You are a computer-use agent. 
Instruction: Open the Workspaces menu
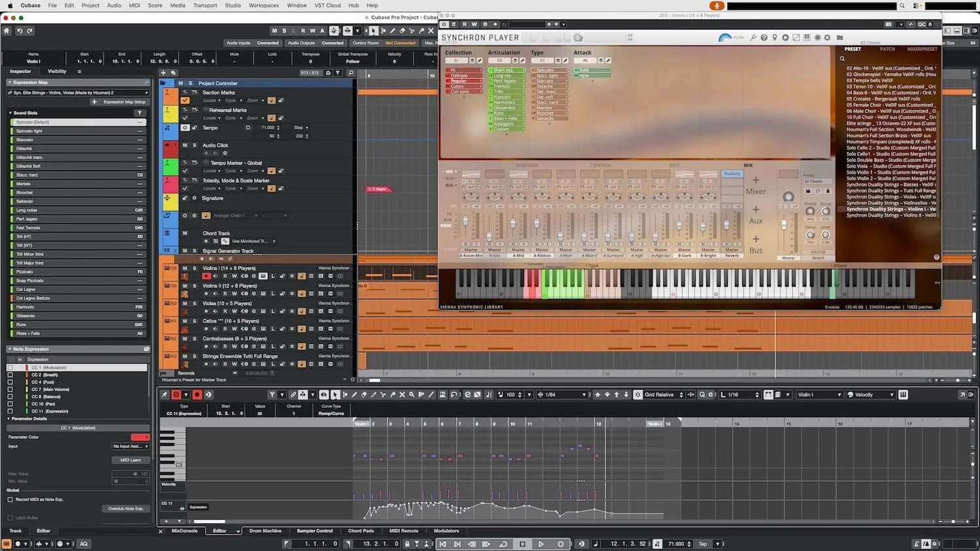[264, 5]
